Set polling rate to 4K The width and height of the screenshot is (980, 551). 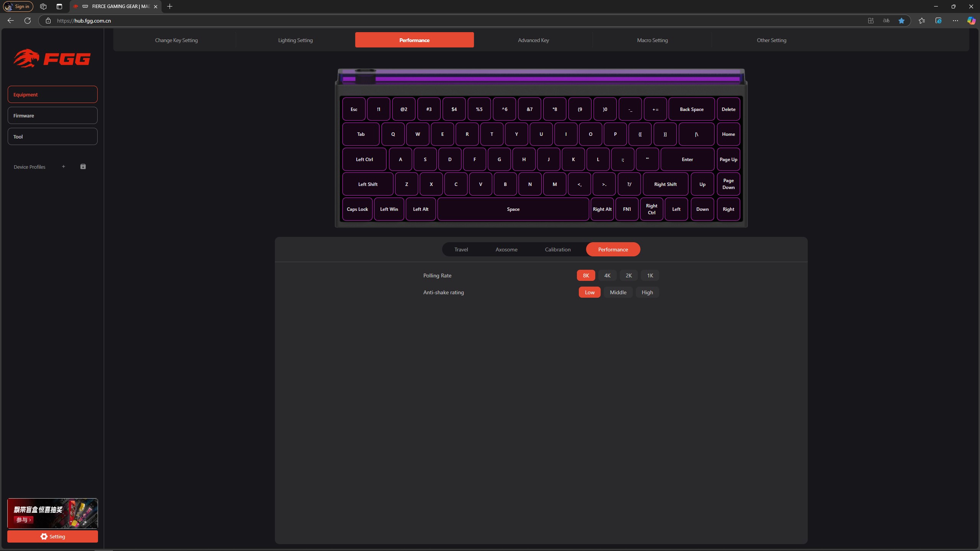607,275
